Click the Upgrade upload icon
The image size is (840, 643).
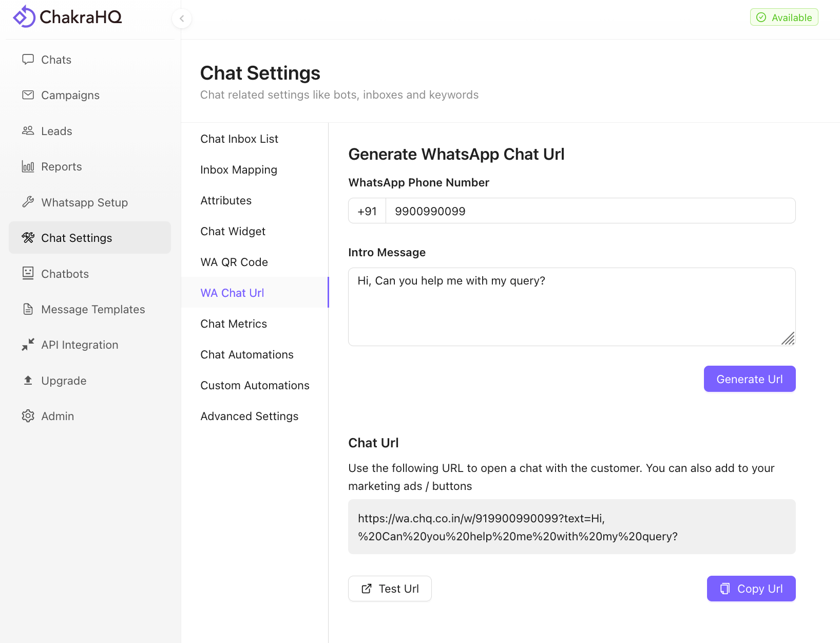coord(28,380)
